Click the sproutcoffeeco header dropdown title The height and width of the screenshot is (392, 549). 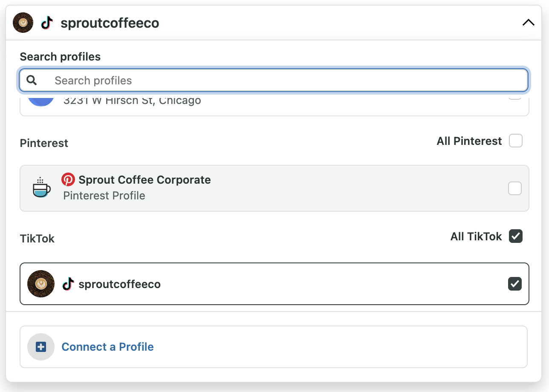click(110, 23)
